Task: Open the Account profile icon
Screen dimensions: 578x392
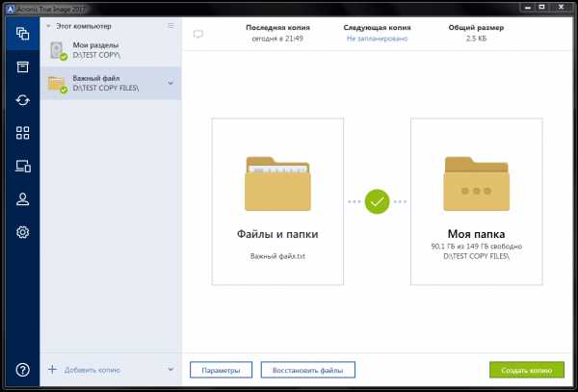Action: tap(22, 199)
